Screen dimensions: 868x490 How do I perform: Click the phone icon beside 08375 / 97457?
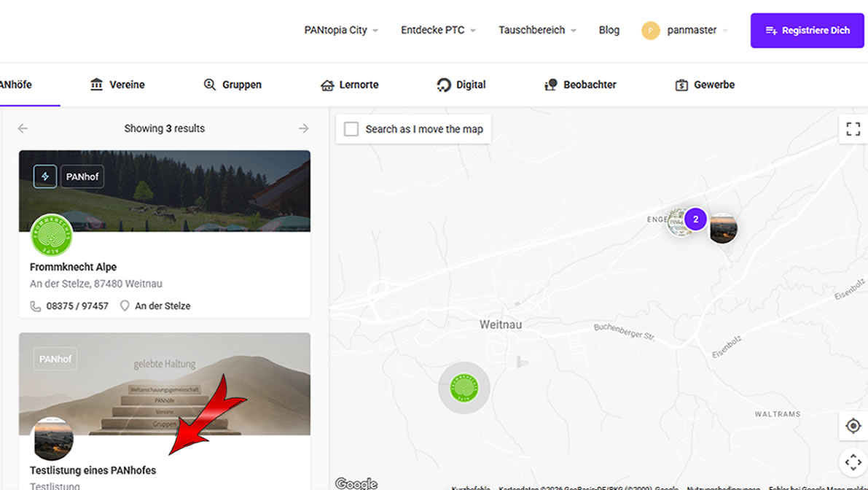tap(36, 306)
